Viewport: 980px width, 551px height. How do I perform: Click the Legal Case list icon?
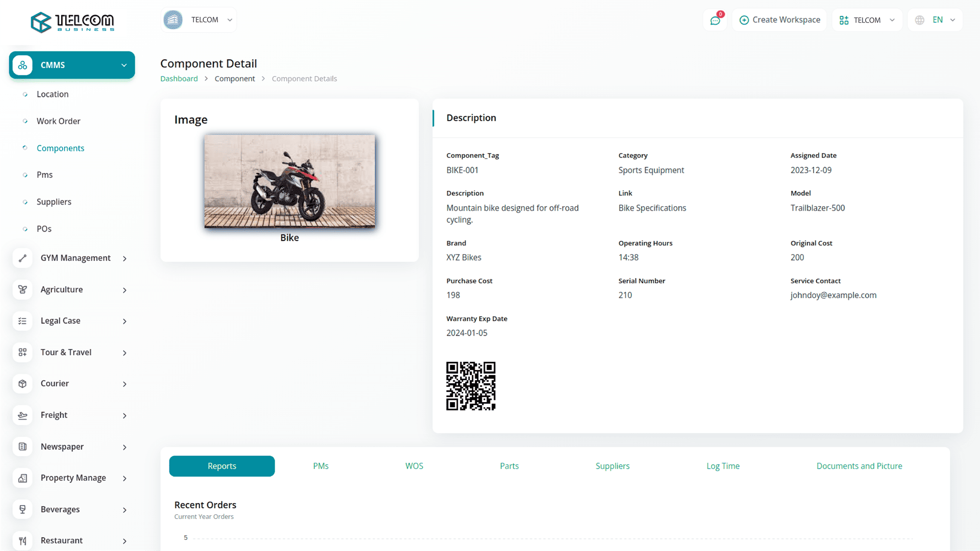[22, 321]
